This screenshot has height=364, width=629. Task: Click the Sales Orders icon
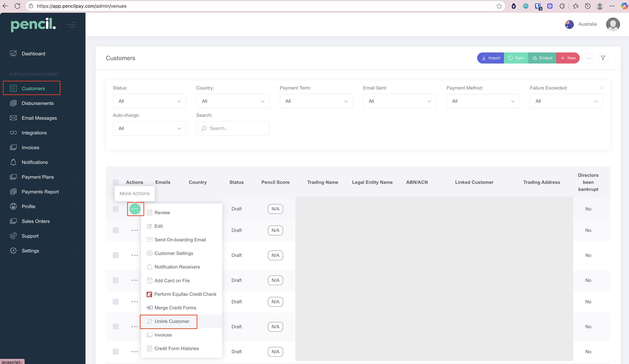pyautogui.click(x=13, y=221)
